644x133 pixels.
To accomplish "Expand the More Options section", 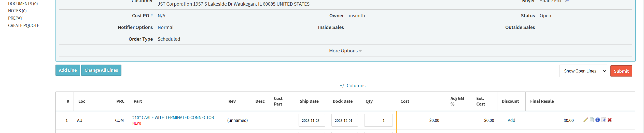I will [x=345, y=51].
